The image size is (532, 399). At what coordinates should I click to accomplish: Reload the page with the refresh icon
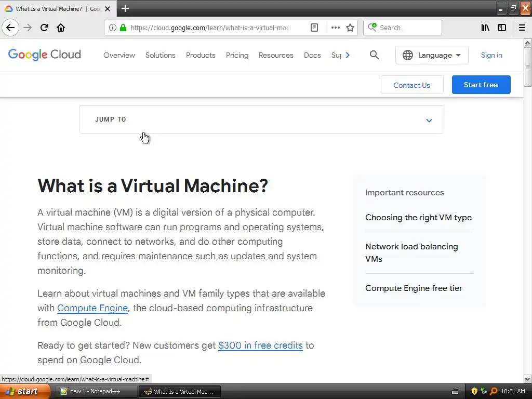coord(44,28)
